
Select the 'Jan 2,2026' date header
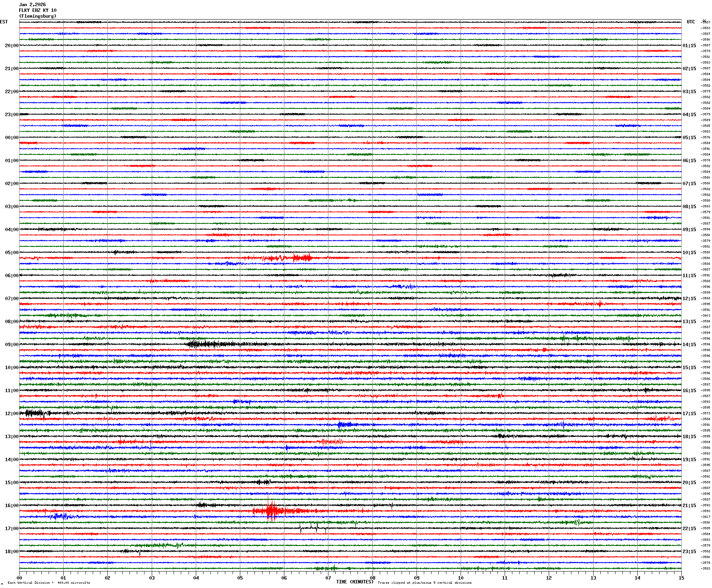point(32,5)
